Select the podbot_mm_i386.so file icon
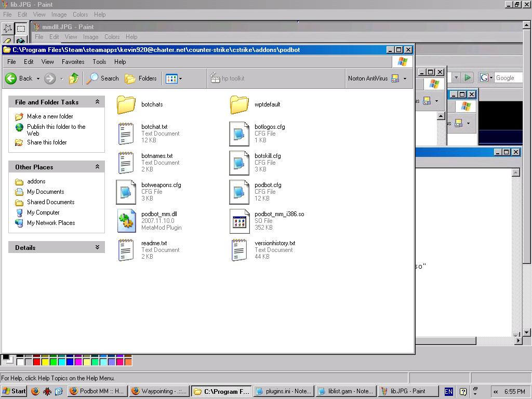 (x=239, y=221)
